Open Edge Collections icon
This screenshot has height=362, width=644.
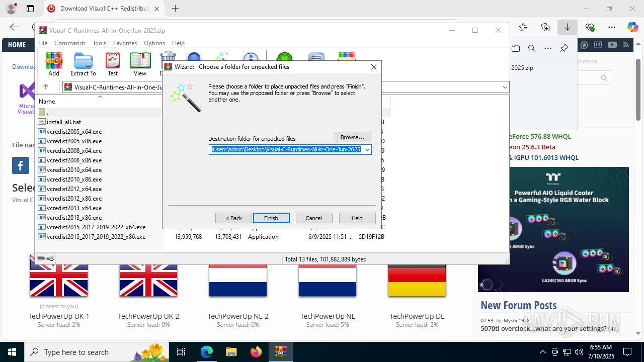click(x=545, y=27)
